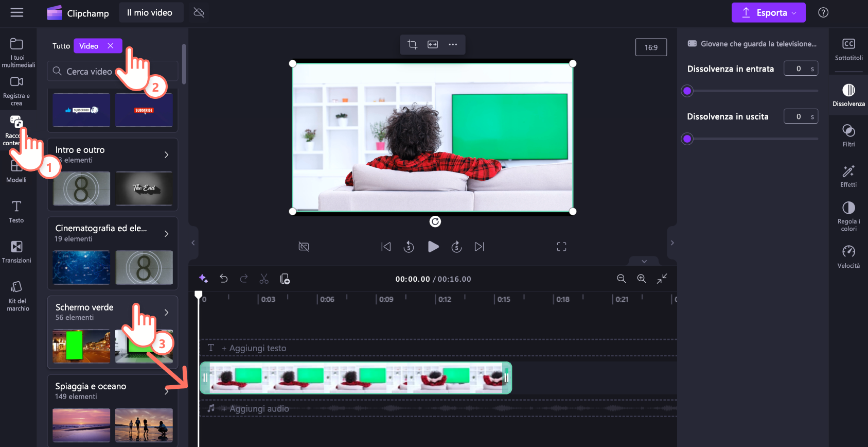Viewport: 868px width, 447px height.
Task: Click the crop tool icon
Action: (412, 44)
